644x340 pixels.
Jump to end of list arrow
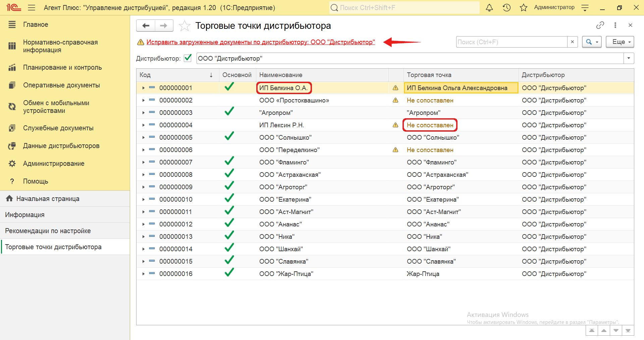pos(628,331)
